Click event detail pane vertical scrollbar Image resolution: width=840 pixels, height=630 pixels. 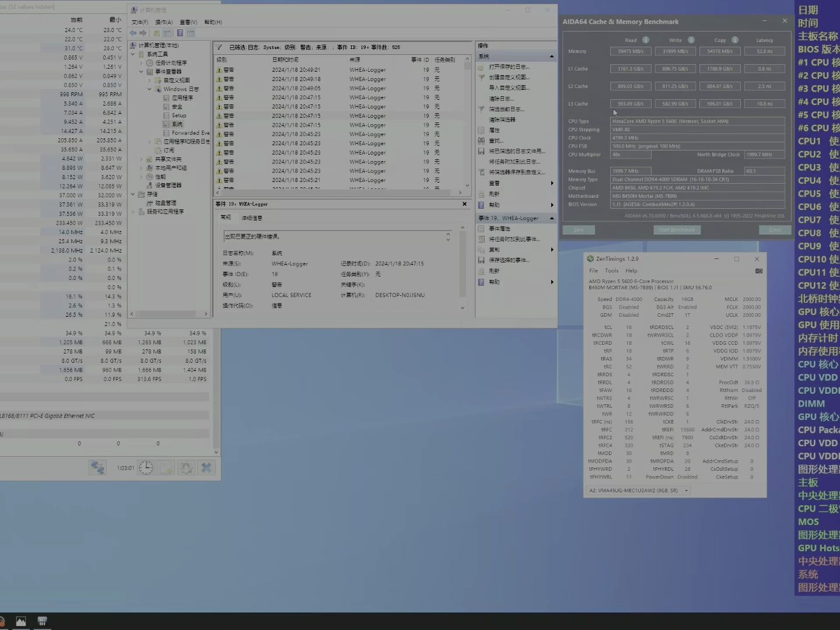[x=463, y=267]
